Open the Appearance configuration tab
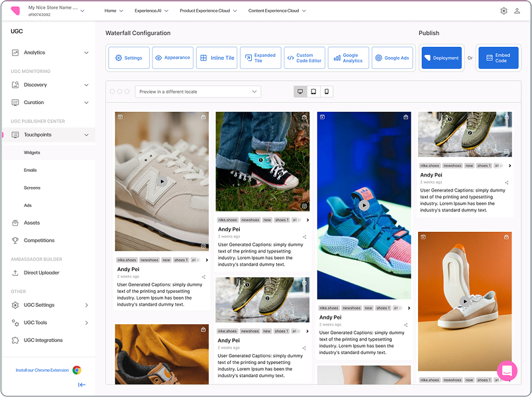This screenshot has height=397, width=532. pyautogui.click(x=172, y=58)
